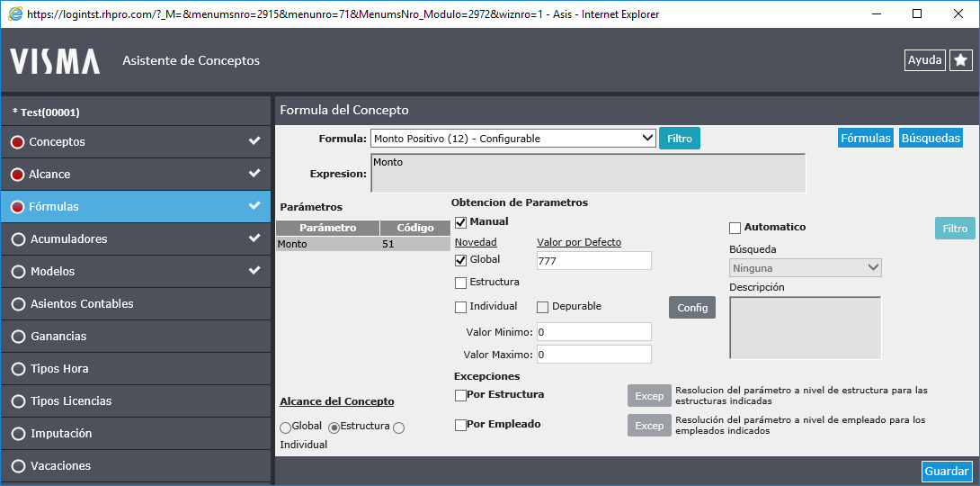Select Estructura scope radio button
980x486 pixels.
tap(334, 427)
